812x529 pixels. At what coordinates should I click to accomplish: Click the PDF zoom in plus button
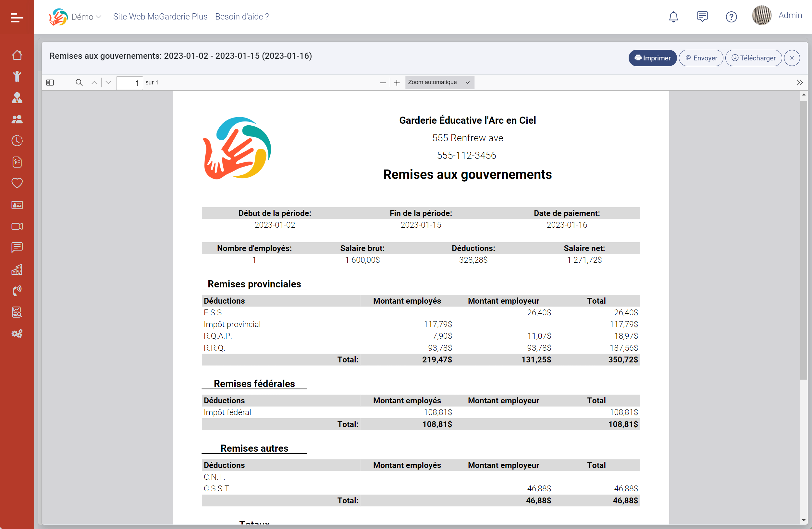(397, 82)
